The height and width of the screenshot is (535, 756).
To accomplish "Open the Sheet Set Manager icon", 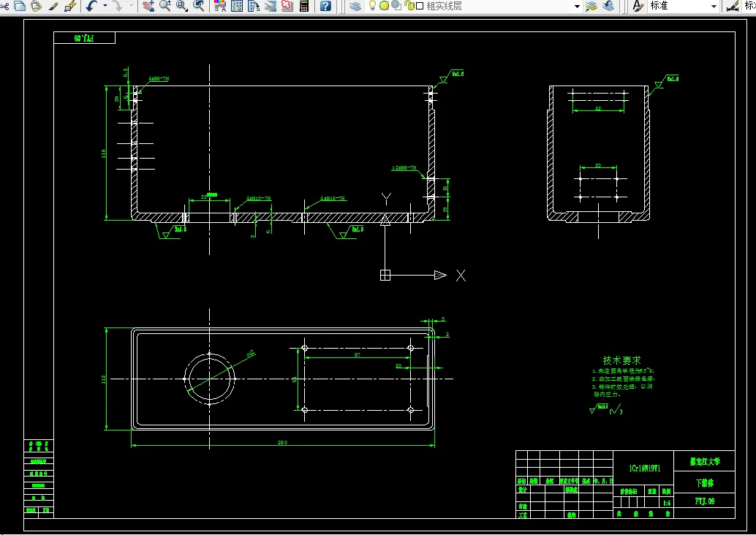I will click(x=271, y=6).
